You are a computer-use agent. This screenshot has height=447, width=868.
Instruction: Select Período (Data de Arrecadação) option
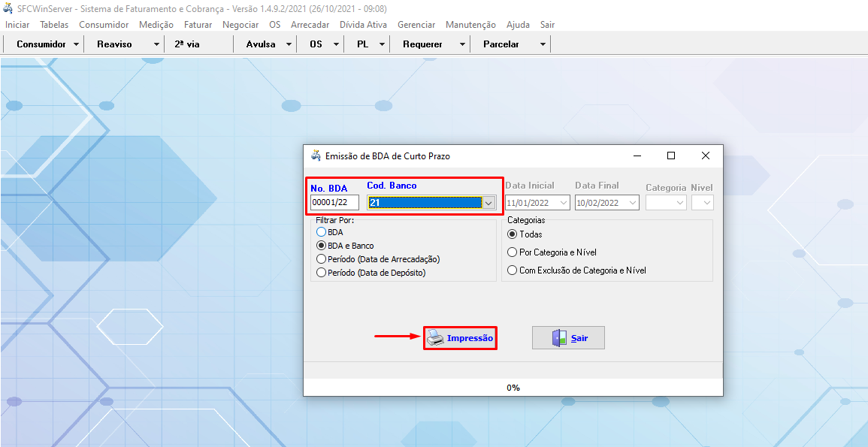coord(322,259)
